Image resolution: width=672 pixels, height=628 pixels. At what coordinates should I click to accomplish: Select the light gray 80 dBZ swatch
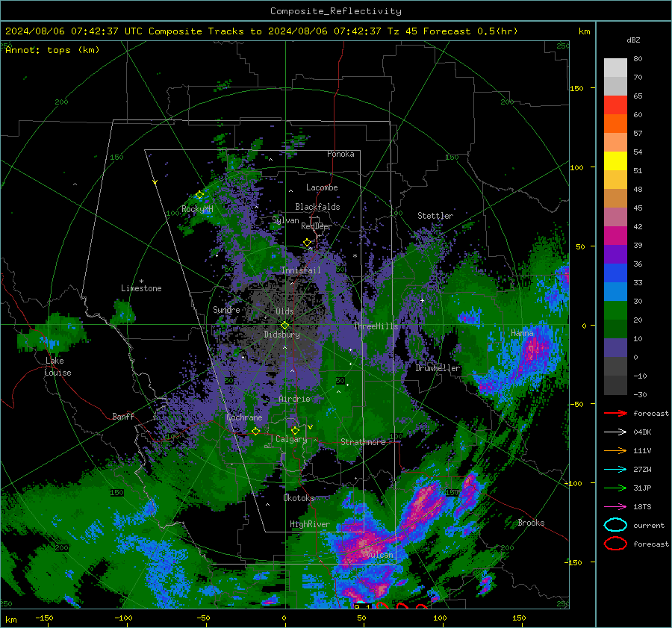tap(615, 67)
